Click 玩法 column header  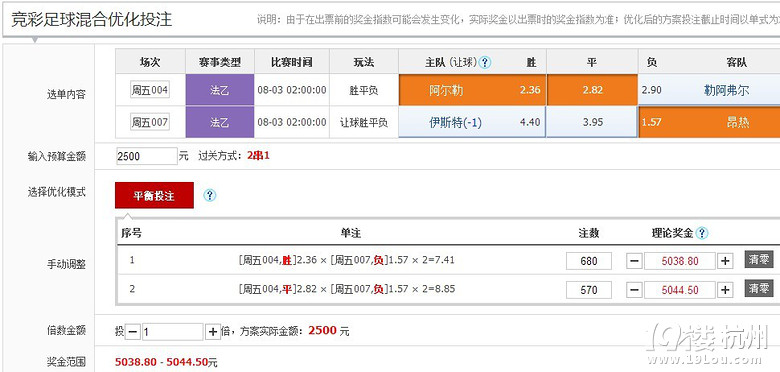tap(364, 62)
